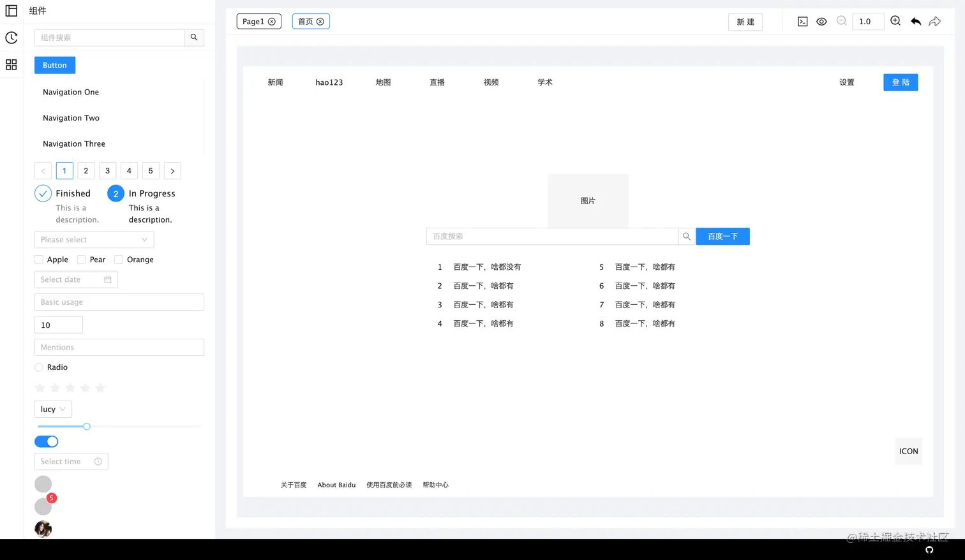Click the plain gray avatar circle
The width and height of the screenshot is (965, 560).
click(x=43, y=484)
